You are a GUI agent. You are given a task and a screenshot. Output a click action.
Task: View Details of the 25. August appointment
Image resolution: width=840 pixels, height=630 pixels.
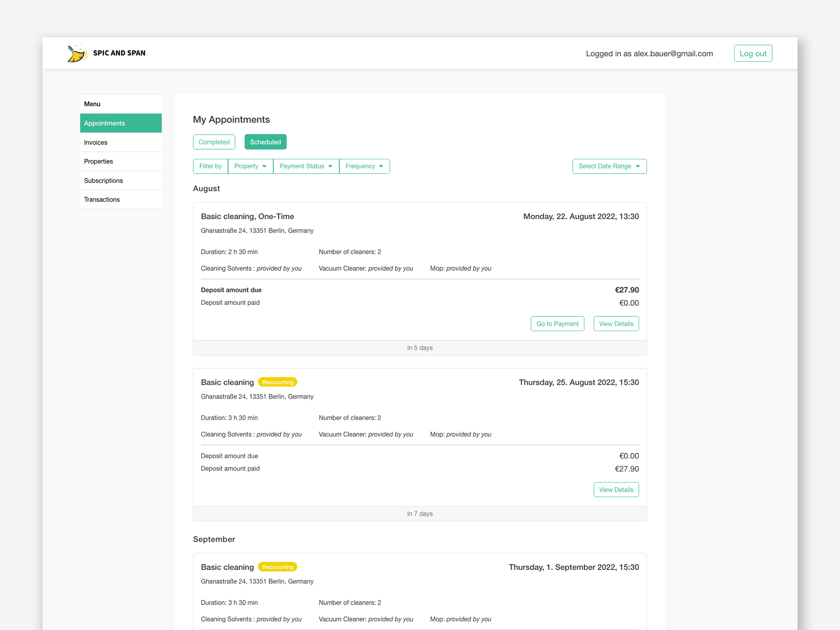click(x=616, y=490)
